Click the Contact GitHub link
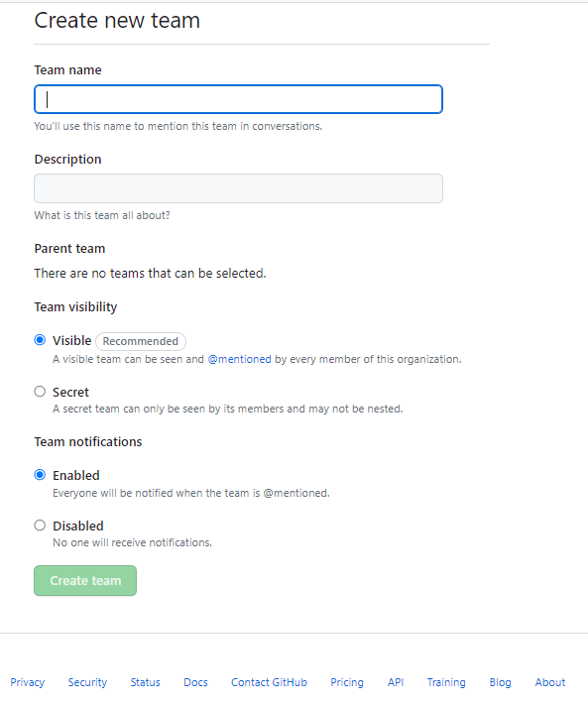 [x=269, y=682]
